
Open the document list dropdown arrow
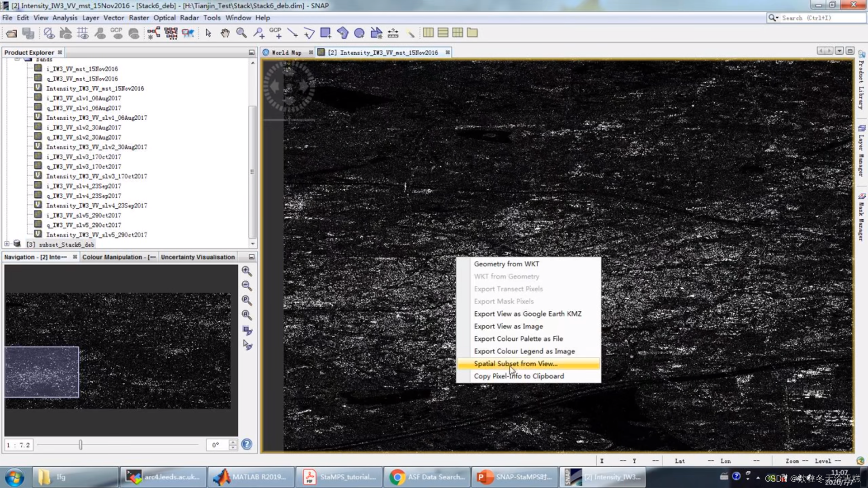tap(839, 51)
